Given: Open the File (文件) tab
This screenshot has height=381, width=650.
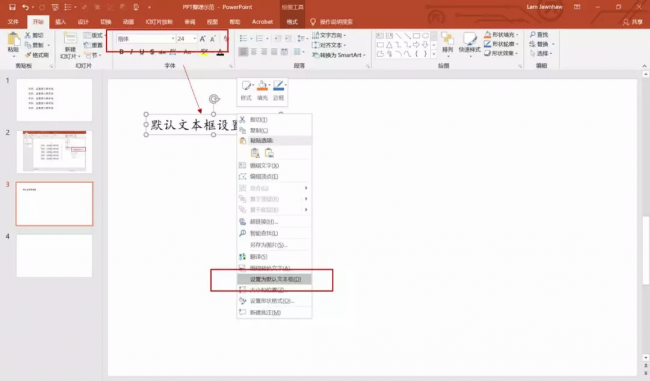Looking at the screenshot, I should (x=13, y=22).
